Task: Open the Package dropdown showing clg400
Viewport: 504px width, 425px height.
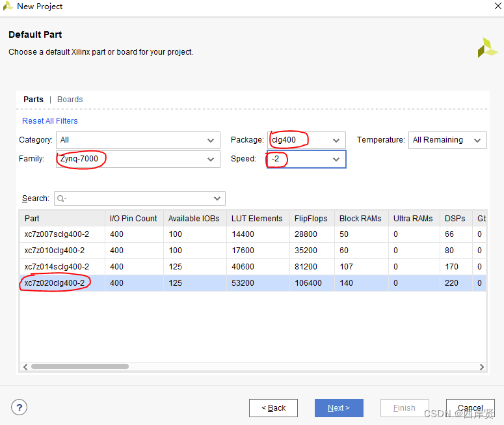Action: click(306, 140)
